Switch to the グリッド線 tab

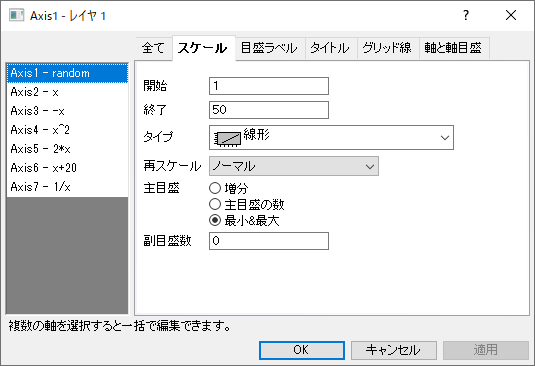pyautogui.click(x=387, y=48)
